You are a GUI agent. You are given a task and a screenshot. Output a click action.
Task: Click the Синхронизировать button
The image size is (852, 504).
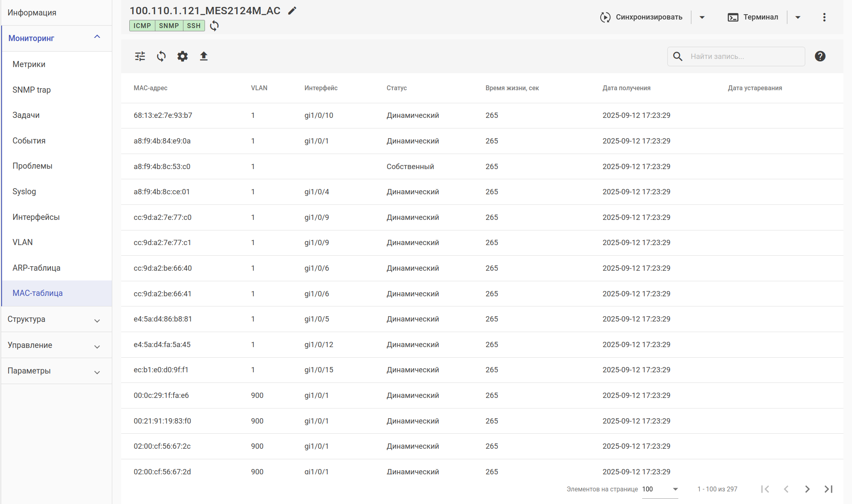point(642,17)
